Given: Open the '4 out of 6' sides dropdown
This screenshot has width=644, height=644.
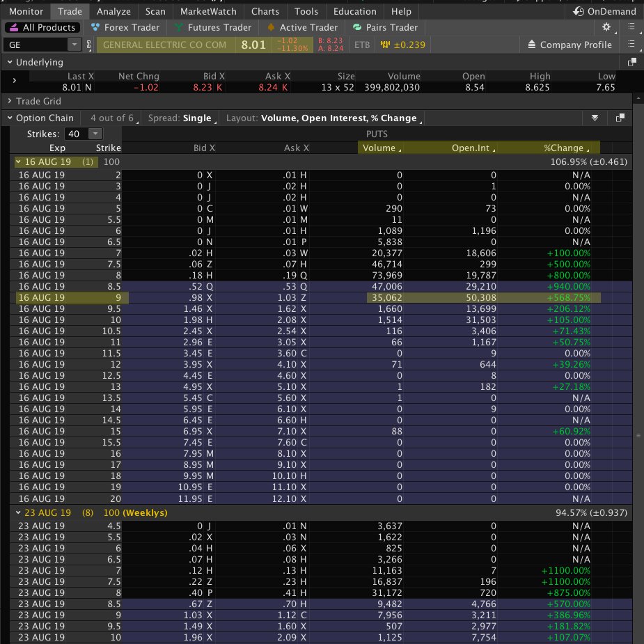Looking at the screenshot, I should [x=114, y=118].
